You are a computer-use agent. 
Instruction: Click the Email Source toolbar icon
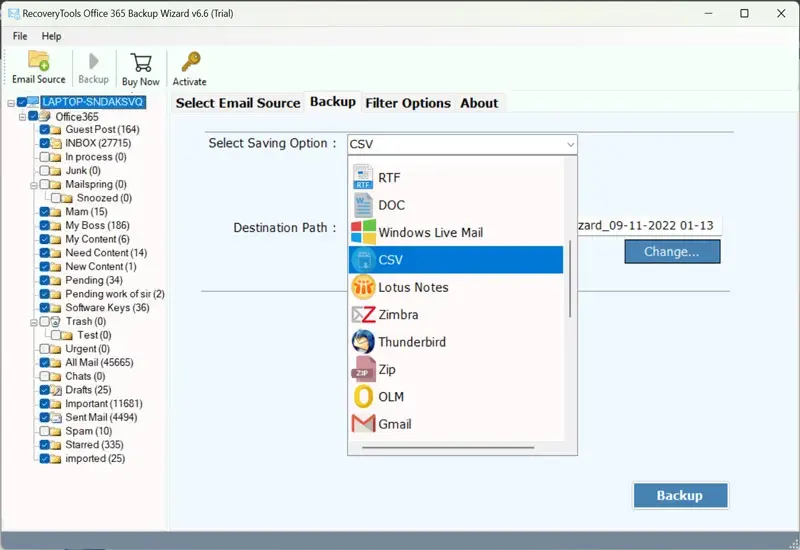39,66
